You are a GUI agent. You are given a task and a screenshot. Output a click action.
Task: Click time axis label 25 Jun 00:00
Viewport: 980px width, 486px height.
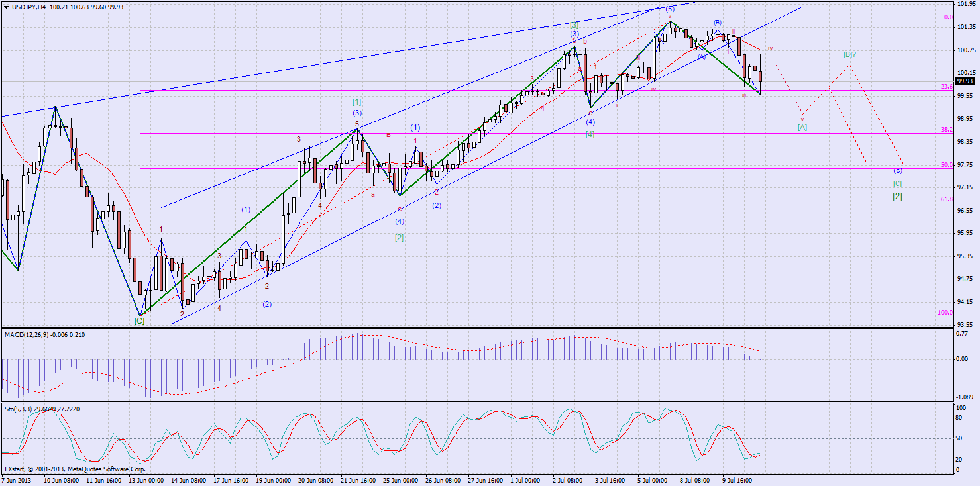pyautogui.click(x=400, y=481)
